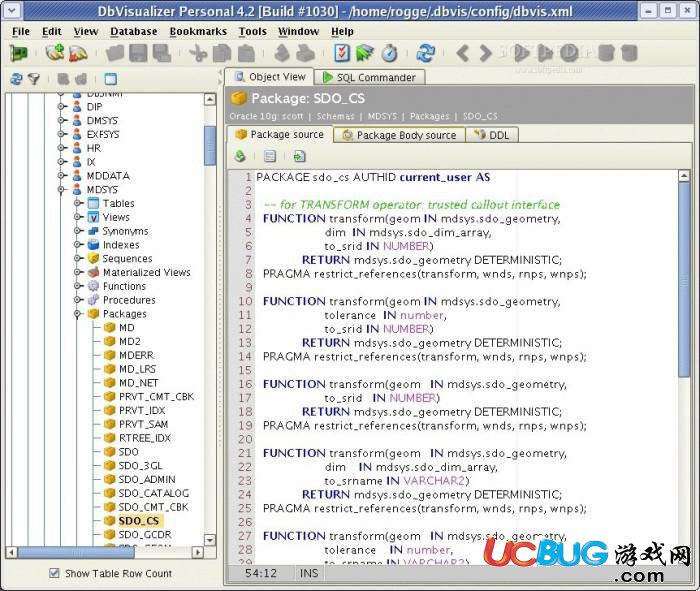Select the Package source tab
Viewport: 700px width, 591px height.
[x=280, y=134]
